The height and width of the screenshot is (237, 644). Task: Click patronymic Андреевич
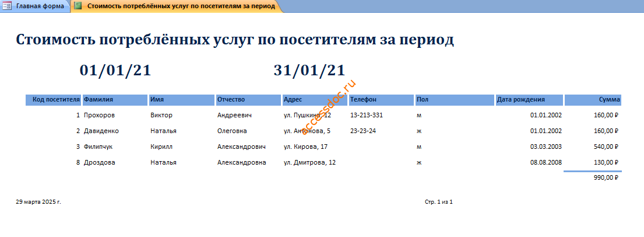(234, 115)
